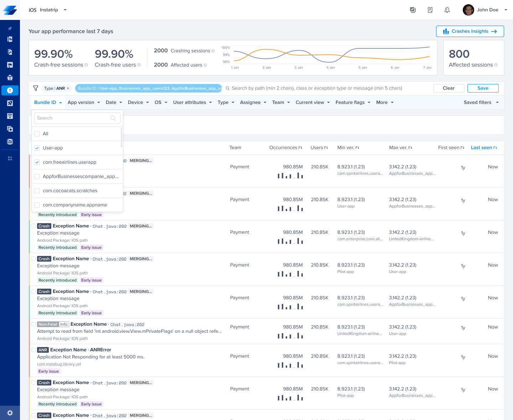This screenshot has width=513, height=420.
Task: Sort by First seen column
Action: point(462,148)
